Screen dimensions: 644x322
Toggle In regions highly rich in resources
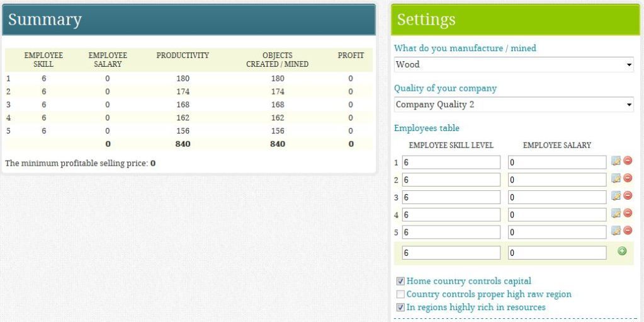pos(400,308)
